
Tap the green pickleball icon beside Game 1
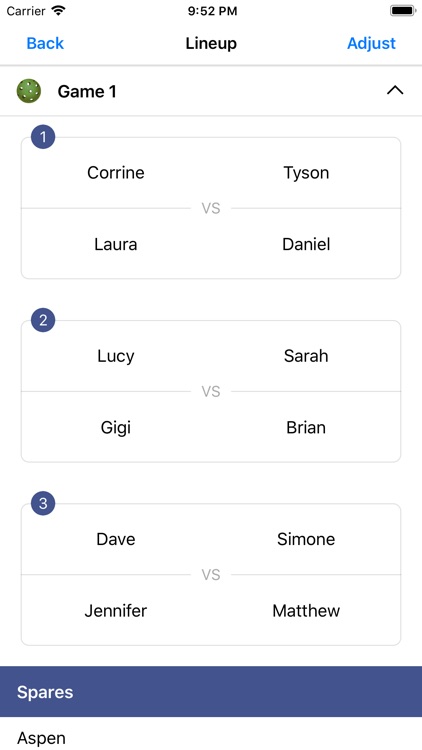[29, 91]
